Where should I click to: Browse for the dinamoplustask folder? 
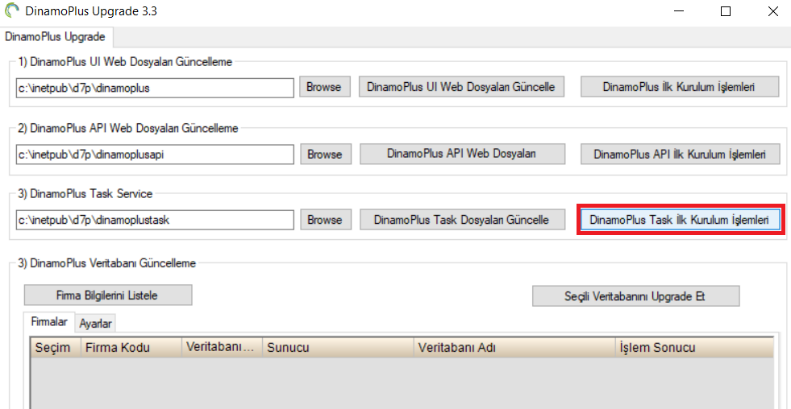(x=325, y=220)
